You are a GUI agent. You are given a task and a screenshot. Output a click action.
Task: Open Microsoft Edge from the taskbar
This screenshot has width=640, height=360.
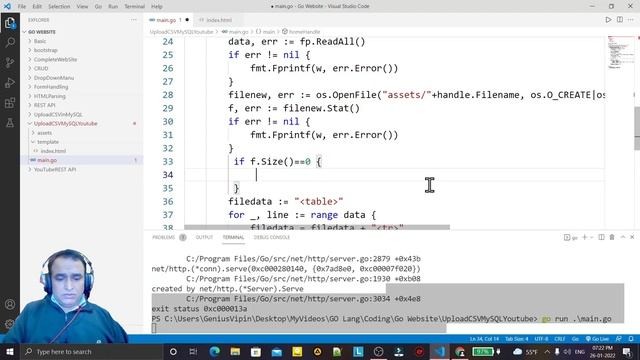point(215,351)
